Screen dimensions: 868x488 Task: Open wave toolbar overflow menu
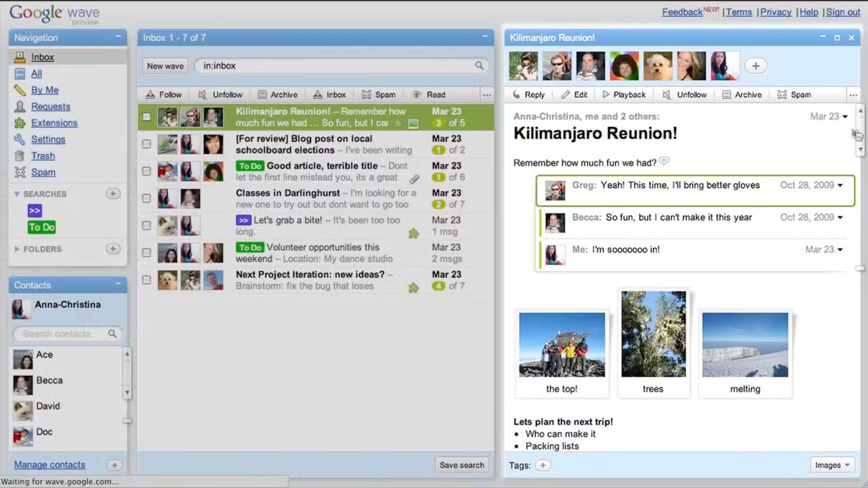point(853,95)
